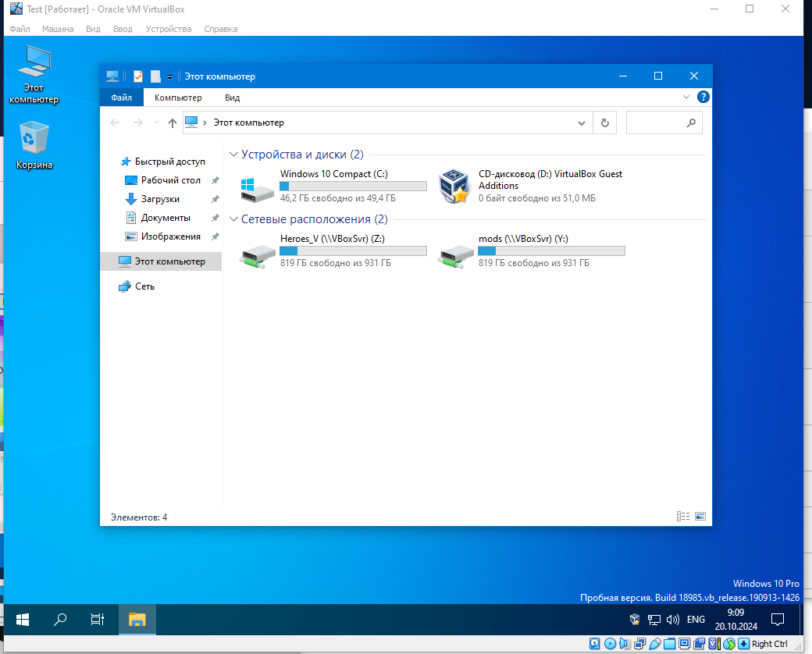Open the VirtualBox Ввод menu
Screen dimensions: 812x654
123,29
